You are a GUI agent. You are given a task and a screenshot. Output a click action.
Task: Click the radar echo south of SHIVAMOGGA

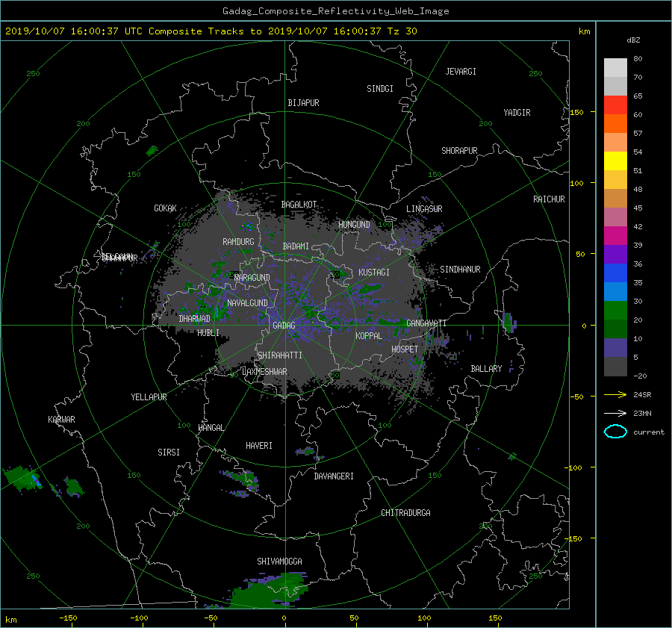pos(269,592)
